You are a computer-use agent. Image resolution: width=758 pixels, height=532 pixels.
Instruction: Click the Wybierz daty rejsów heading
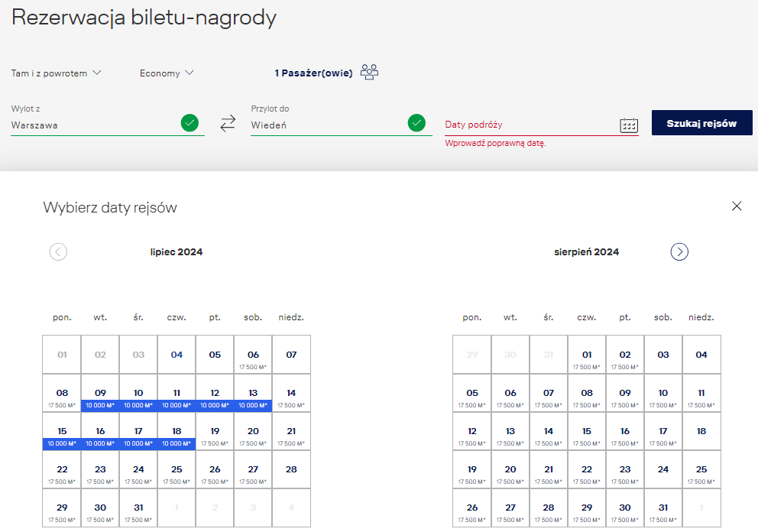[x=110, y=207]
